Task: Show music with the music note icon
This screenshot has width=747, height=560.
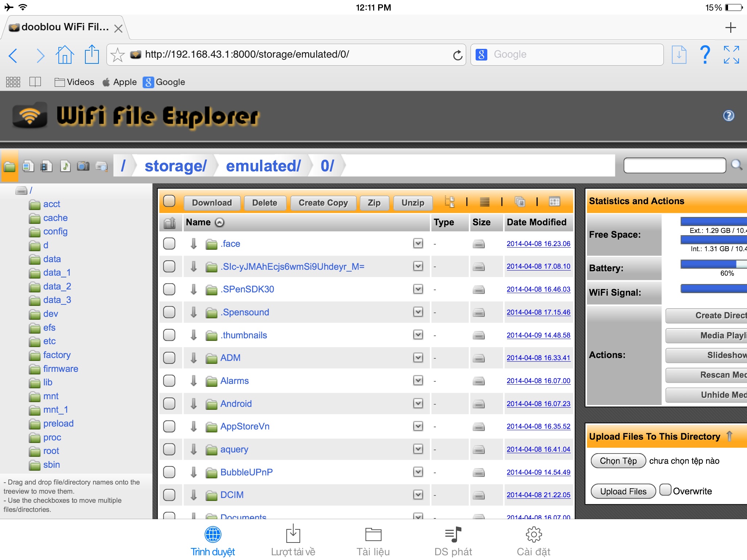Action: 65,166
